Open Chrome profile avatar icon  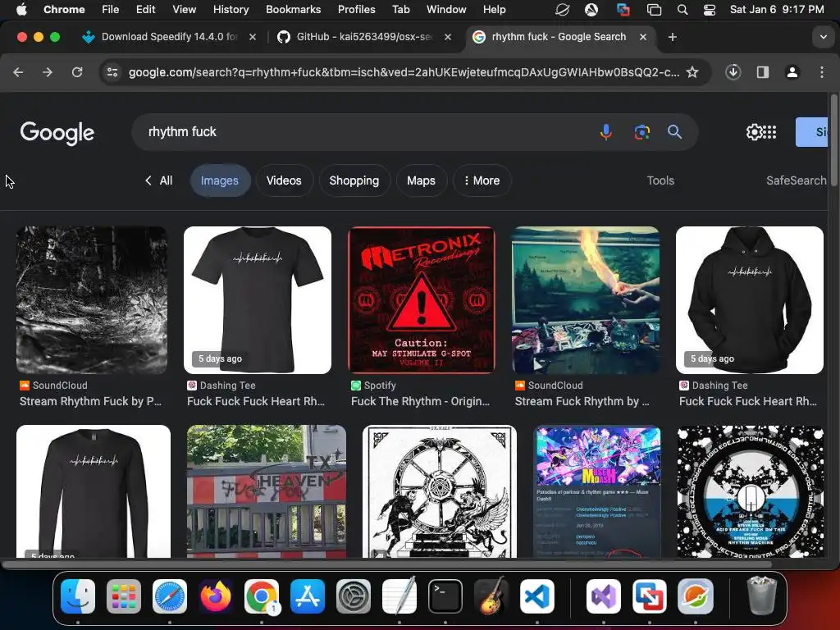(x=792, y=72)
